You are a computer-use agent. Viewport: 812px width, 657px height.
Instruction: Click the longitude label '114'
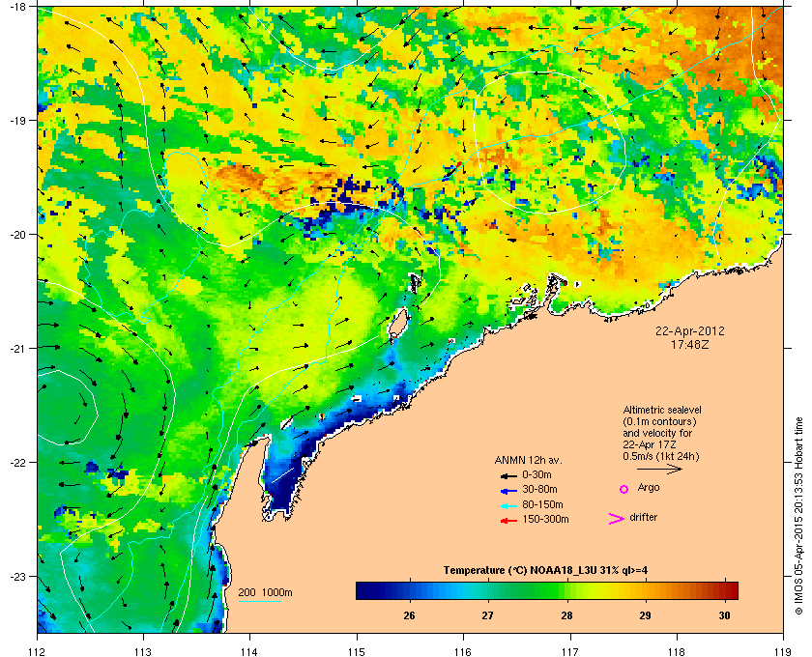[249, 652]
